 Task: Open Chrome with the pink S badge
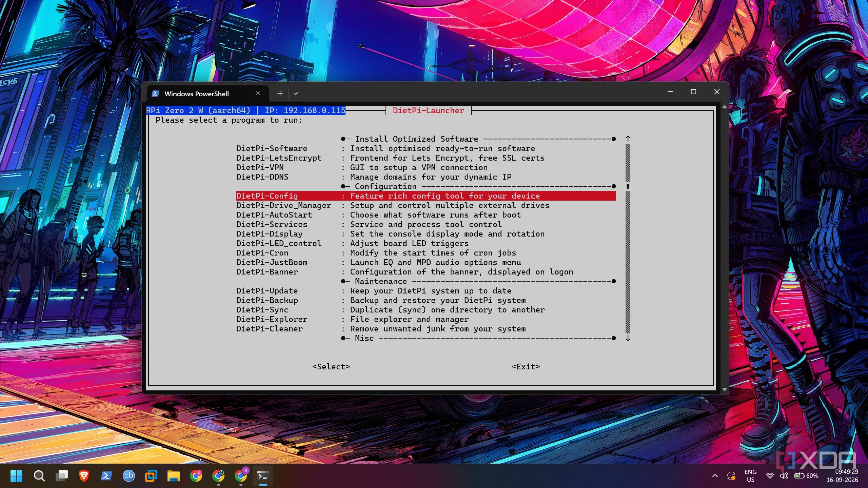coord(196,476)
